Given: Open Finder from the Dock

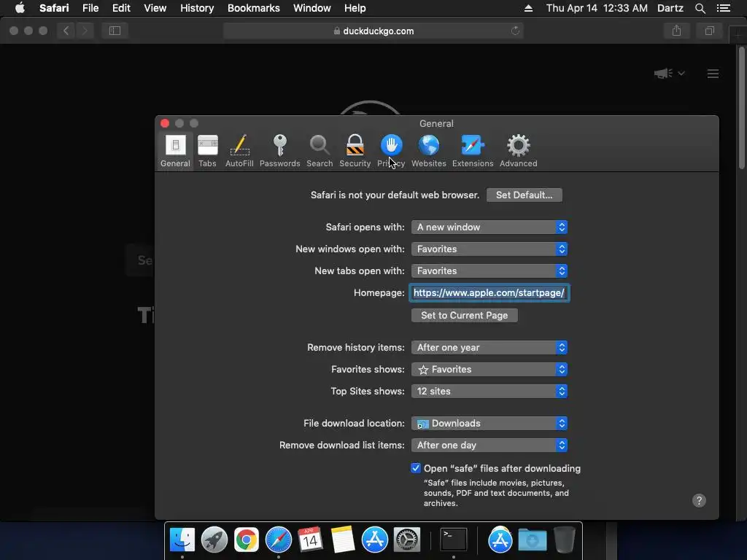Looking at the screenshot, I should (x=182, y=540).
